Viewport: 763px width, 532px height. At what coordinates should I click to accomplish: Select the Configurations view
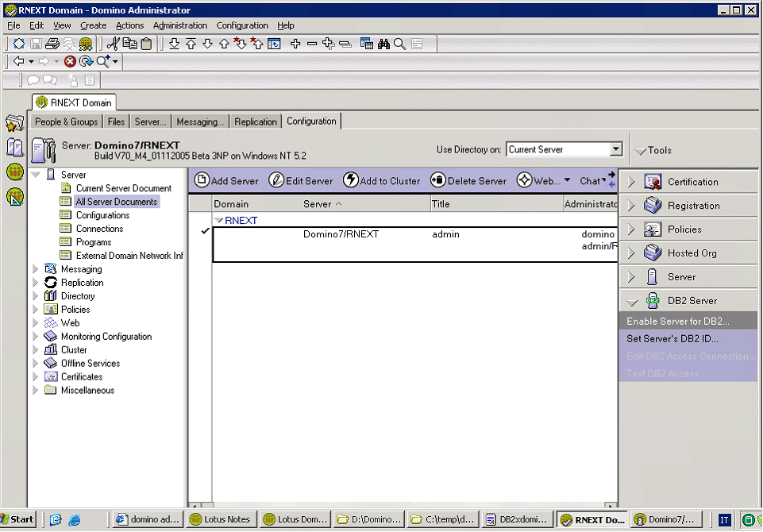(102, 214)
